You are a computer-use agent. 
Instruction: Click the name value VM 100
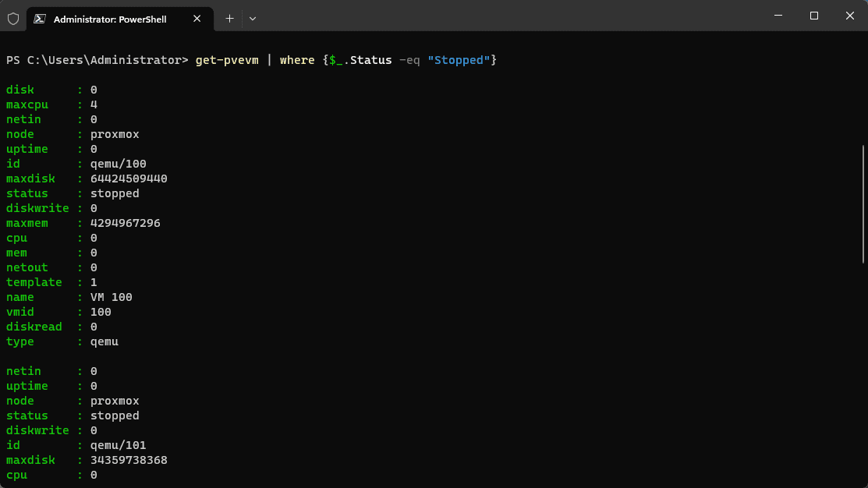coord(112,297)
